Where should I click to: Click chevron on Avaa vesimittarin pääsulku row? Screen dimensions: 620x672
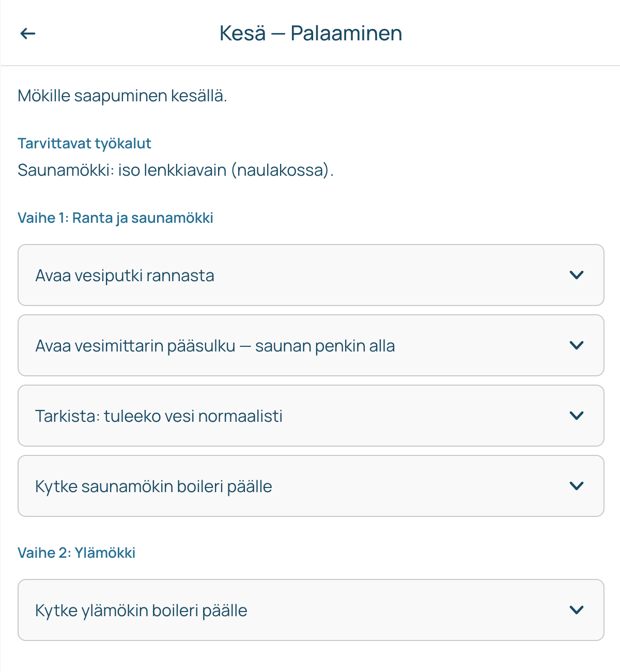pyautogui.click(x=577, y=345)
